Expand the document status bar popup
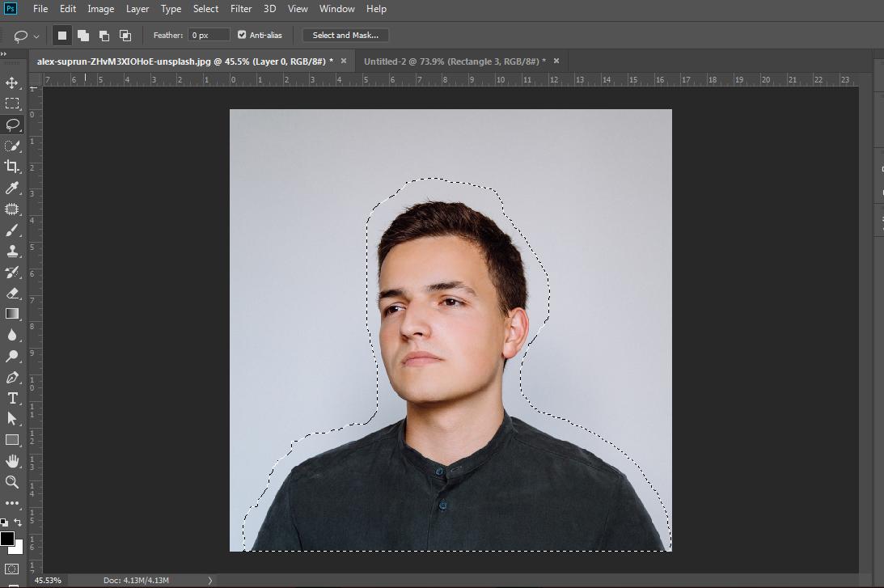This screenshot has width=884, height=588. pos(209,580)
